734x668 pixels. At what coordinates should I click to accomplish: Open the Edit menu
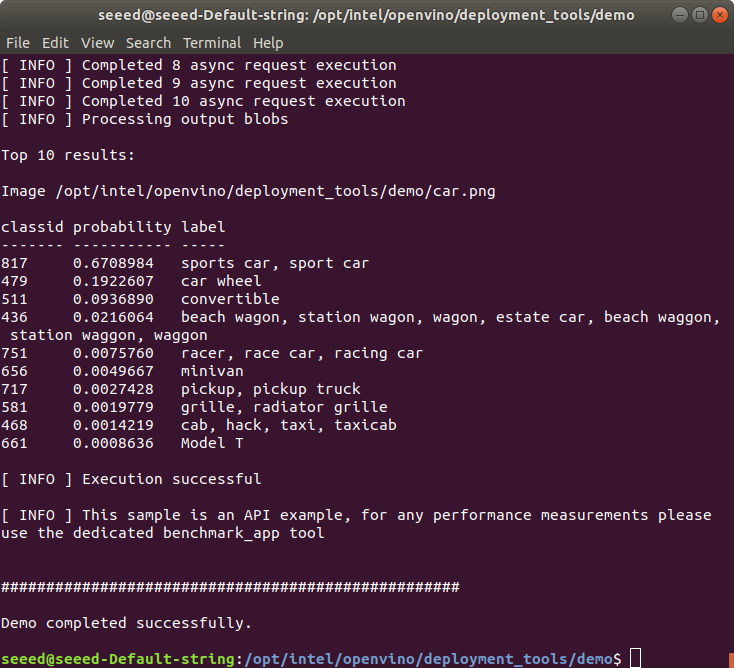55,43
